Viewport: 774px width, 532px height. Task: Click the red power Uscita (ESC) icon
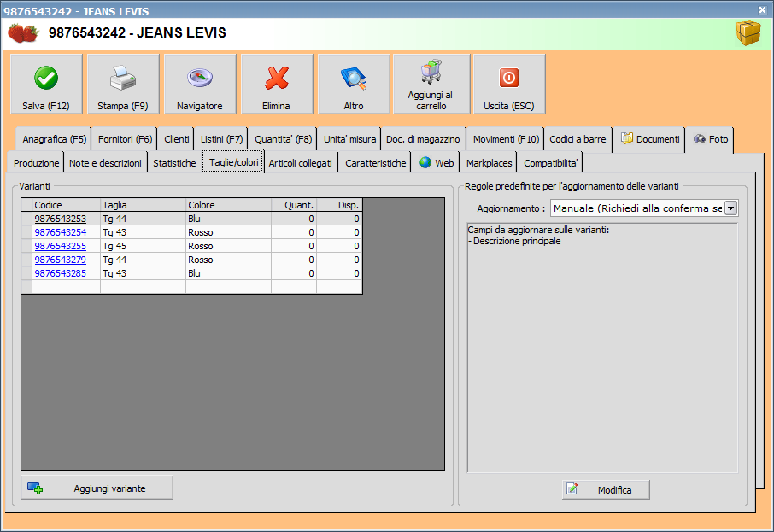[509, 78]
